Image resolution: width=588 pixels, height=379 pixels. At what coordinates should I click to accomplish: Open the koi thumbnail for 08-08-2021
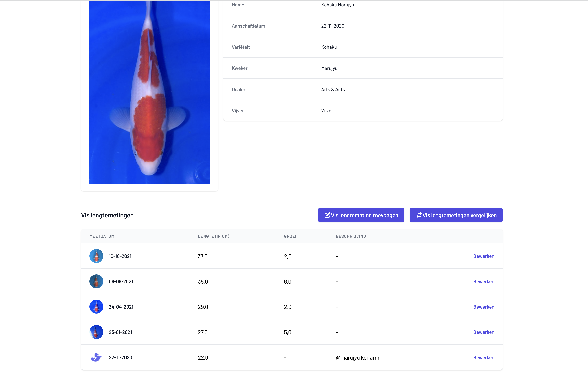tap(96, 281)
